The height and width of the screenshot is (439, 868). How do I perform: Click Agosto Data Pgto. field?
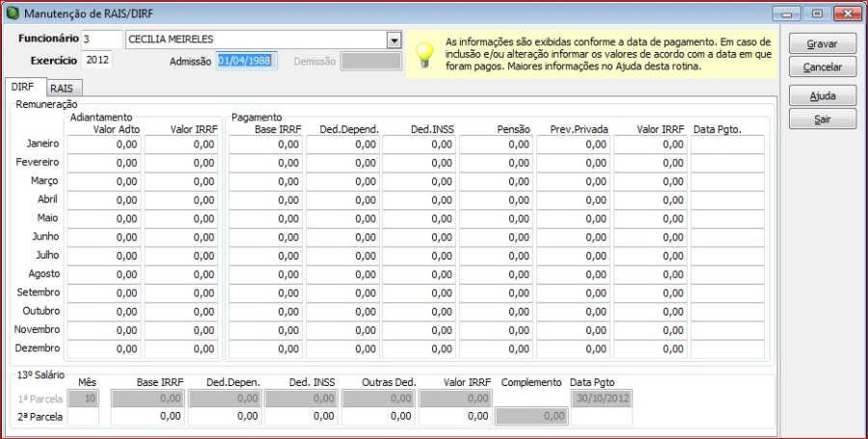tap(727, 275)
